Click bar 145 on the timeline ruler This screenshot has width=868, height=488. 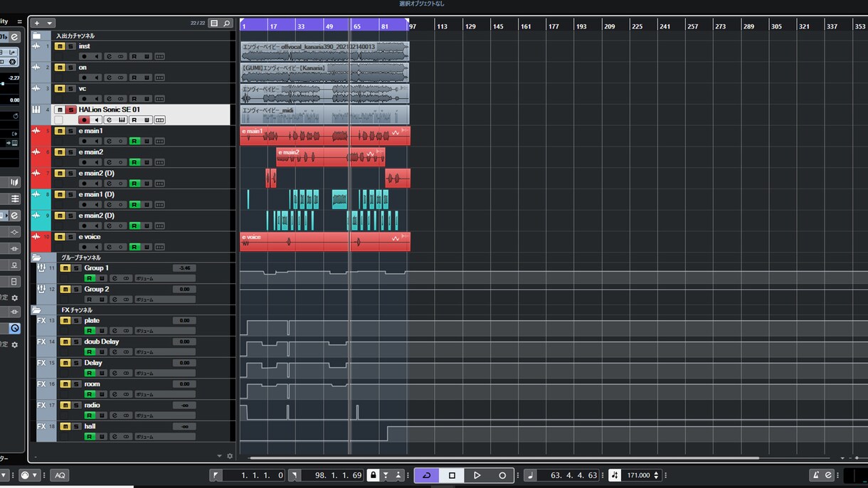pyautogui.click(x=498, y=26)
